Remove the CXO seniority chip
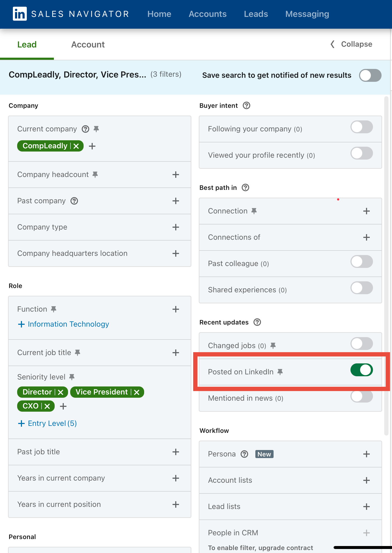392x553 pixels. [x=47, y=406]
